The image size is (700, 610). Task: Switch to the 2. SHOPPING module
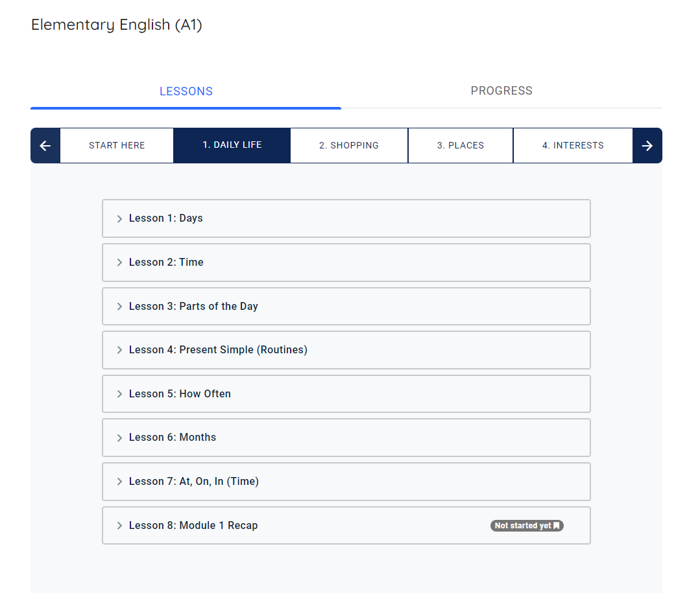point(348,145)
